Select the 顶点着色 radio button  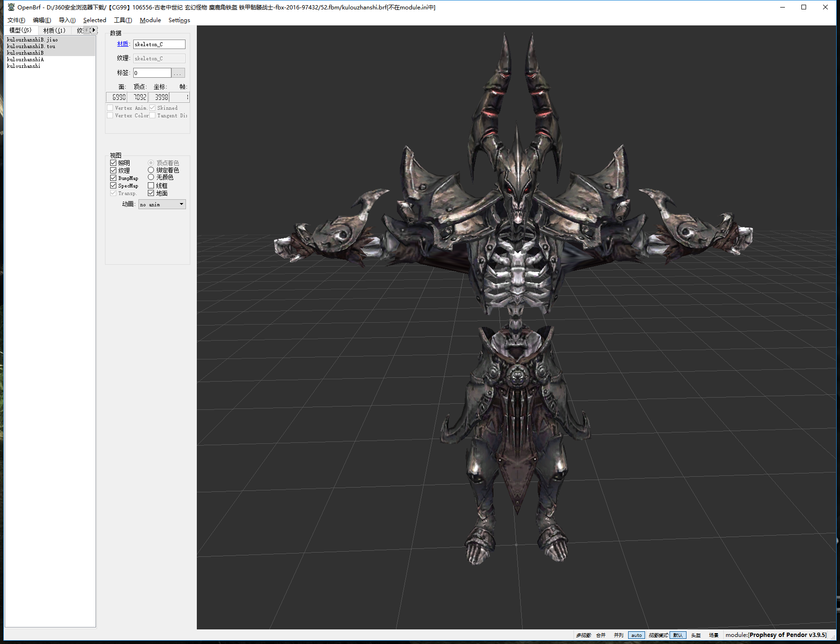pyautogui.click(x=151, y=163)
